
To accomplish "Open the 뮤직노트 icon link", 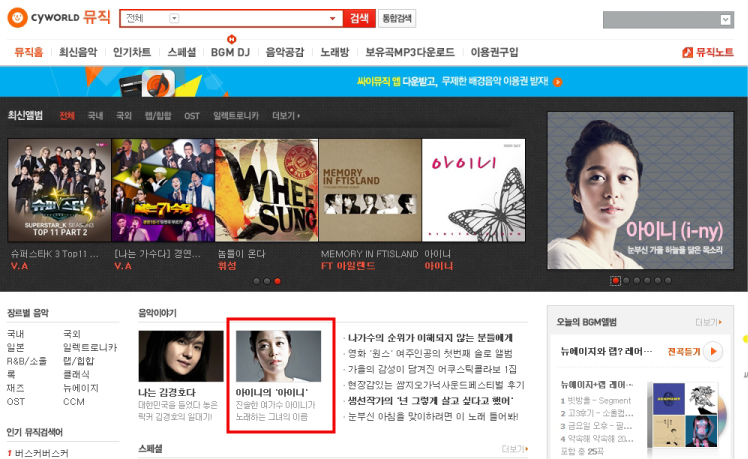I will point(687,52).
